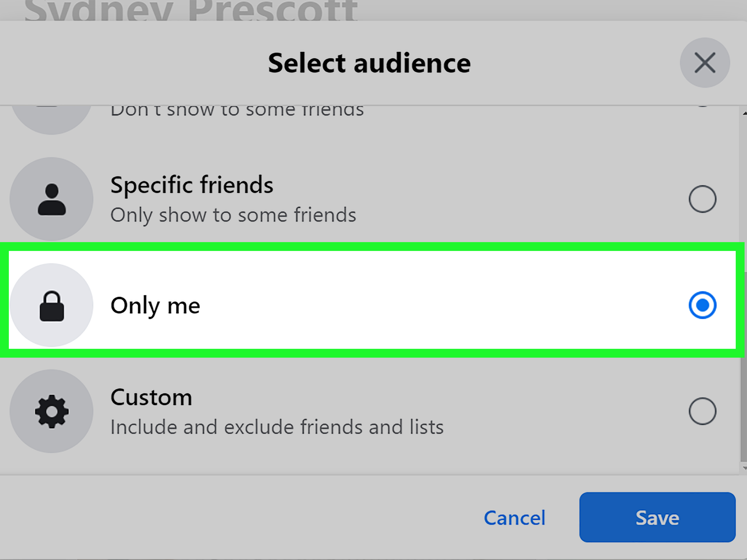747x560 pixels.
Task: Select the Only me radio button
Action: [702, 305]
